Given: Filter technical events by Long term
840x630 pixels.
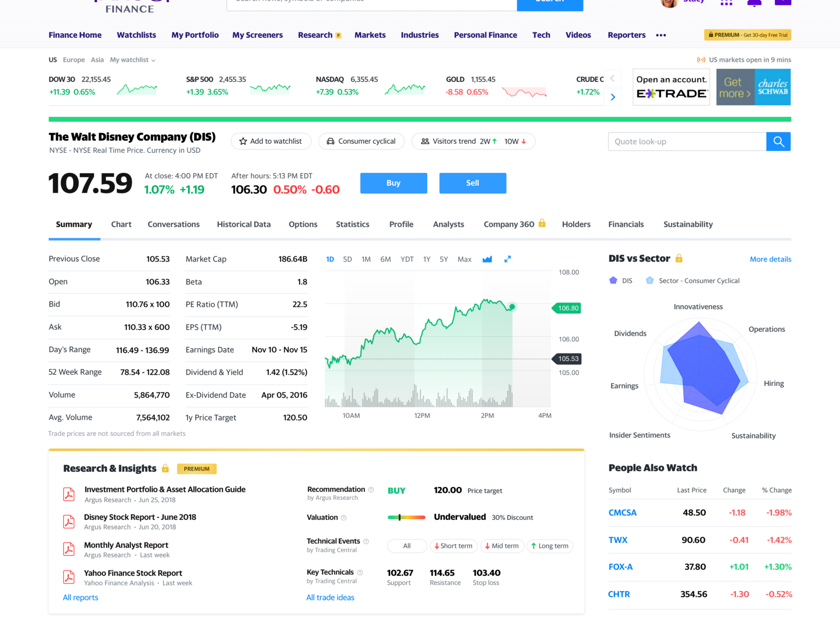Looking at the screenshot, I should (x=550, y=546).
